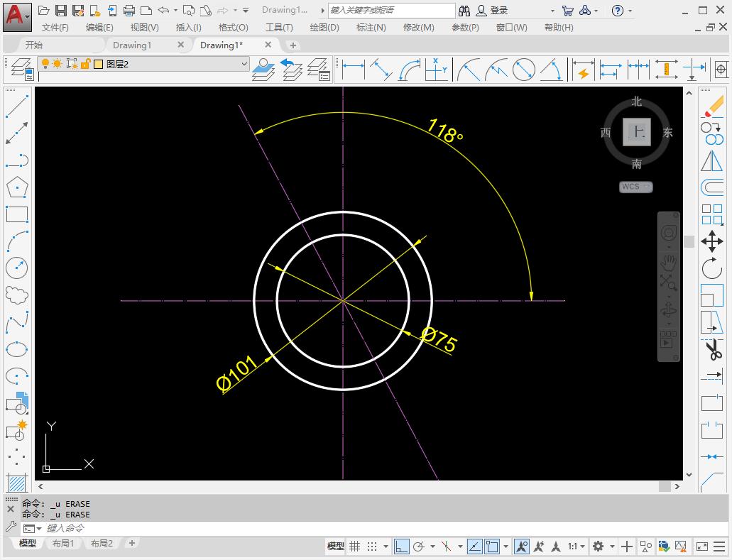This screenshot has width=732, height=560.
Task: Select the Polygon drawing tool
Action: coord(16,187)
